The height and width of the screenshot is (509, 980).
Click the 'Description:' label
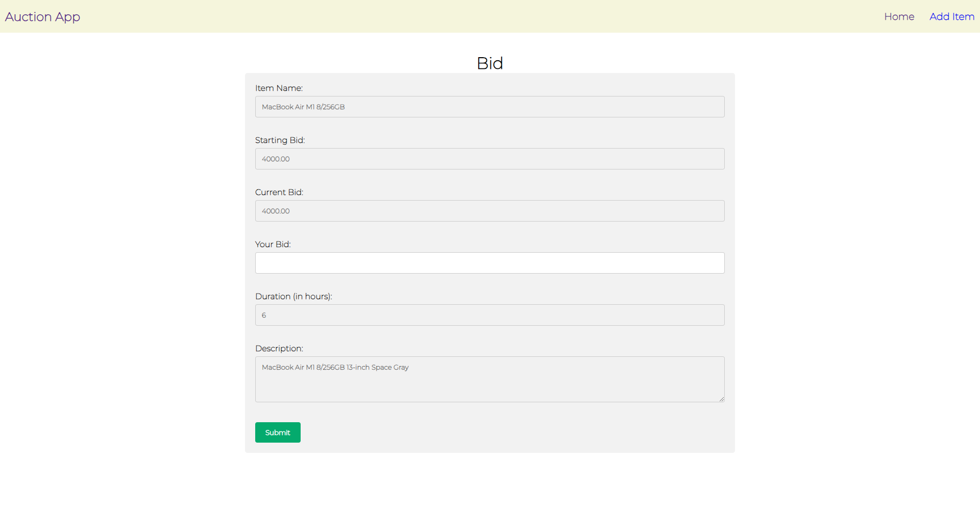(x=279, y=349)
